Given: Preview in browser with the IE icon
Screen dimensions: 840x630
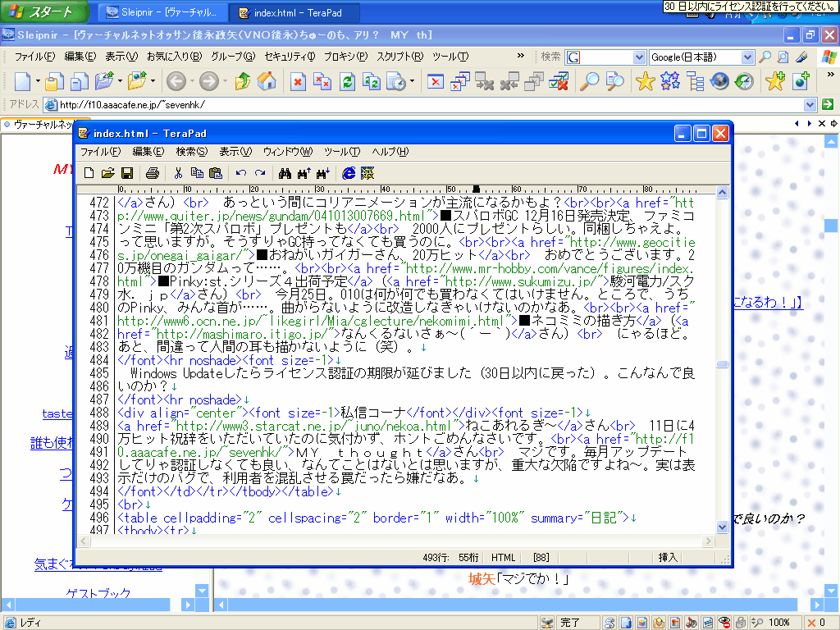Looking at the screenshot, I should click(x=349, y=173).
